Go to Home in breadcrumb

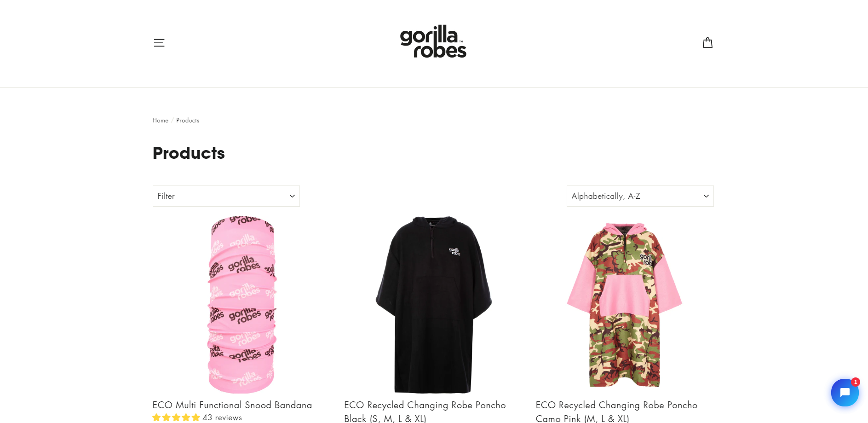pyautogui.click(x=161, y=120)
